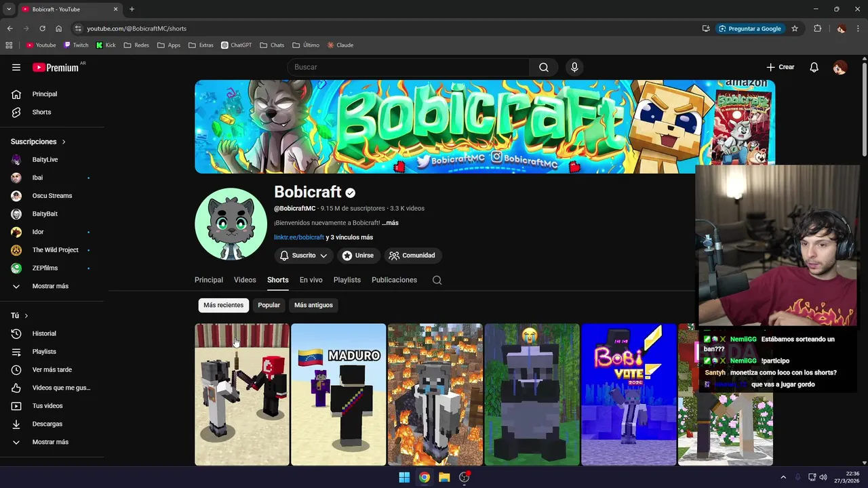
Task: Click the Bobicraft channel avatar
Action: [x=231, y=224]
